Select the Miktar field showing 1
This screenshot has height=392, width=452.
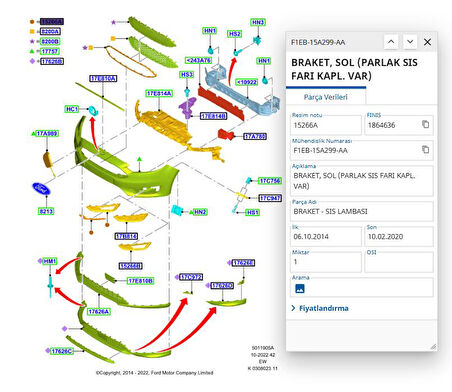(x=326, y=262)
